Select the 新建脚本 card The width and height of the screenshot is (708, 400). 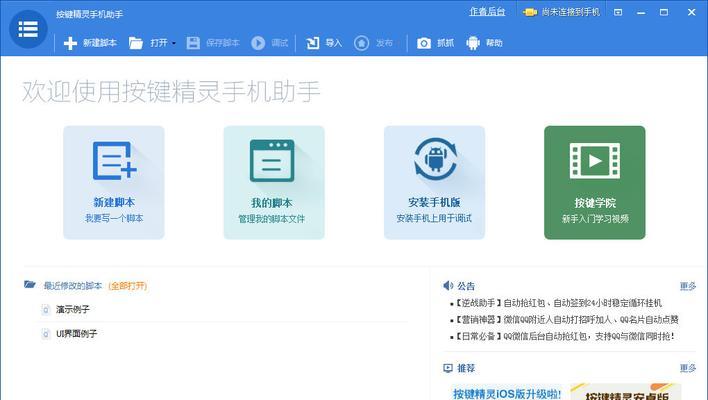point(114,182)
